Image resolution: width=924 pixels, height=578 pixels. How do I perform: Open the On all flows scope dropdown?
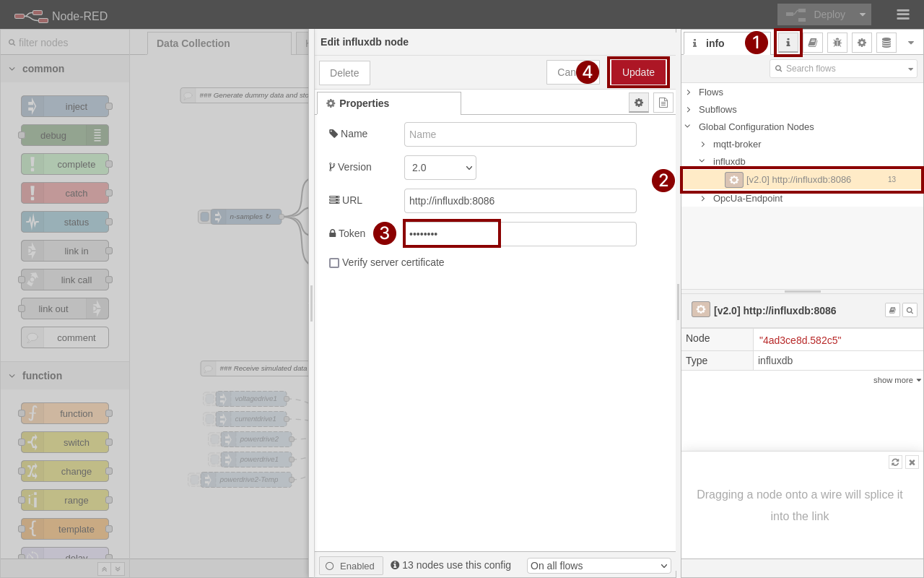pos(598,566)
